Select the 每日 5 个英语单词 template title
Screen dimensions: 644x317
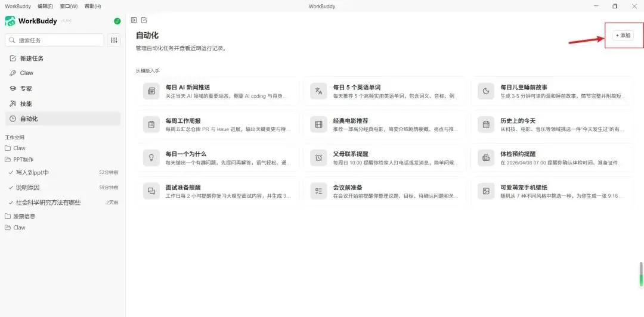click(357, 88)
